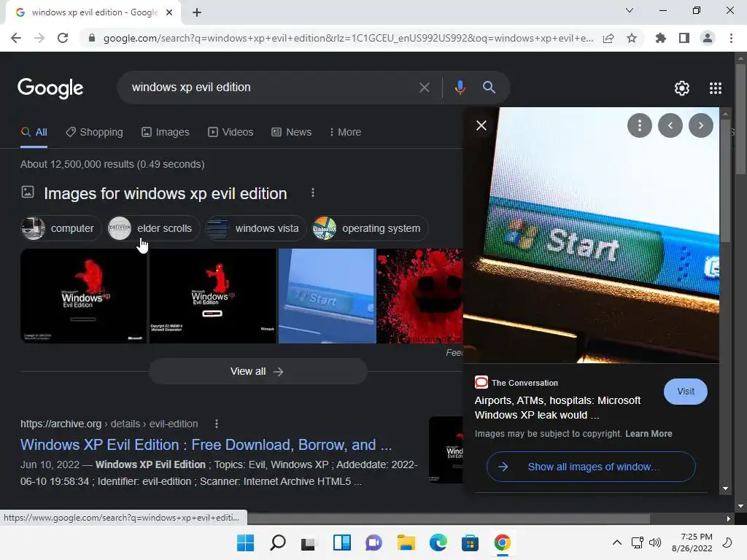The width and height of the screenshot is (747, 560).
Task: Click the address bar URL
Action: coord(348,38)
